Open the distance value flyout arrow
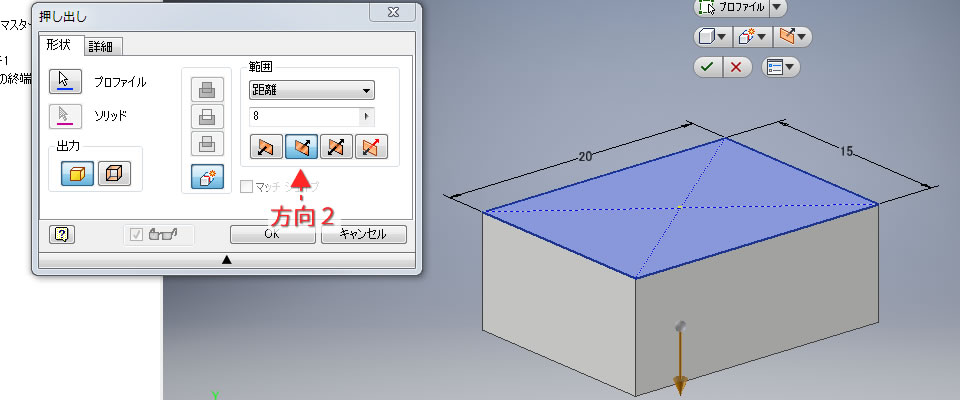This screenshot has height=400, width=960. pos(367,116)
